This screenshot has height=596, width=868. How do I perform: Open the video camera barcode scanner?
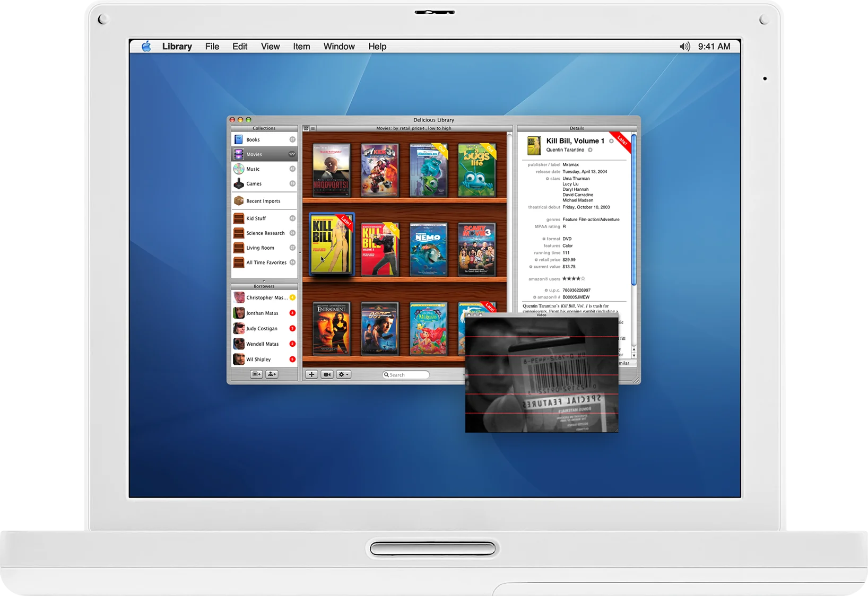tap(327, 374)
